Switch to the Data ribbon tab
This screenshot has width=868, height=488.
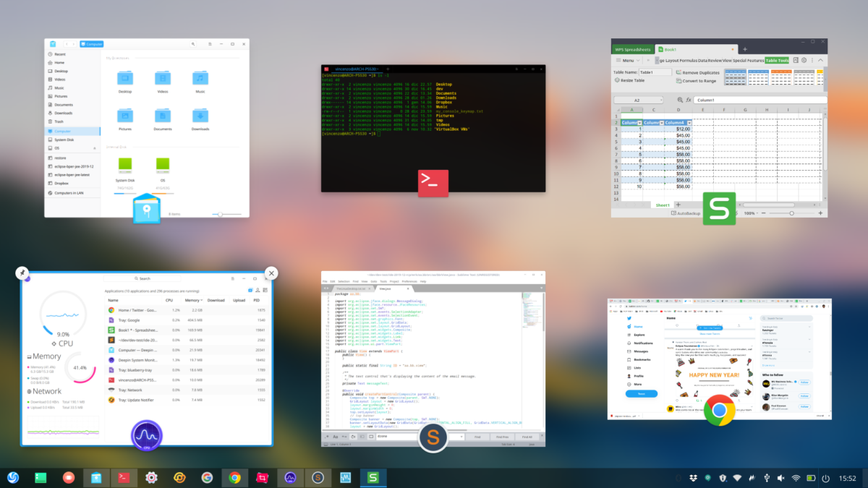coord(702,60)
